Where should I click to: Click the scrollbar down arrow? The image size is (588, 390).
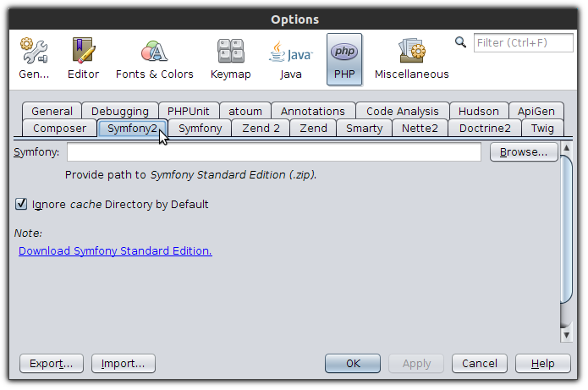(566, 335)
